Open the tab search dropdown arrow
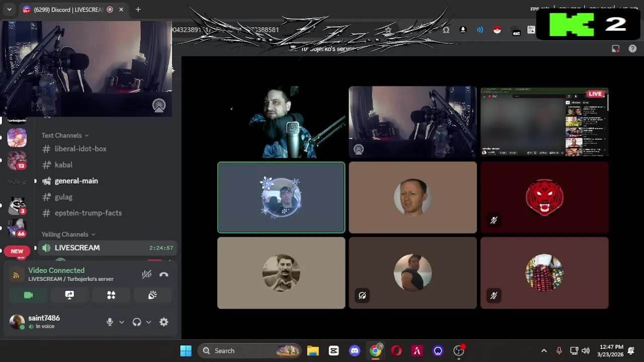Image resolution: width=644 pixels, height=362 pixels. click(x=9, y=10)
